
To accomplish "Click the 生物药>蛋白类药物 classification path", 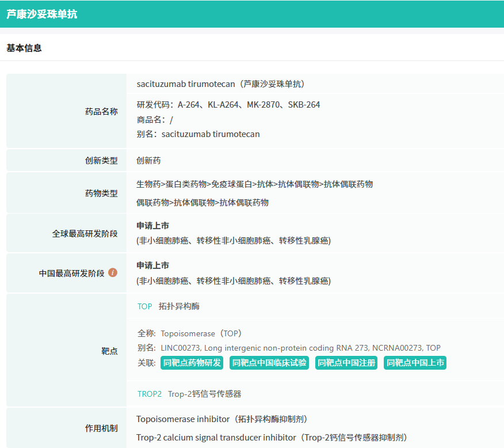I will coord(254,184).
